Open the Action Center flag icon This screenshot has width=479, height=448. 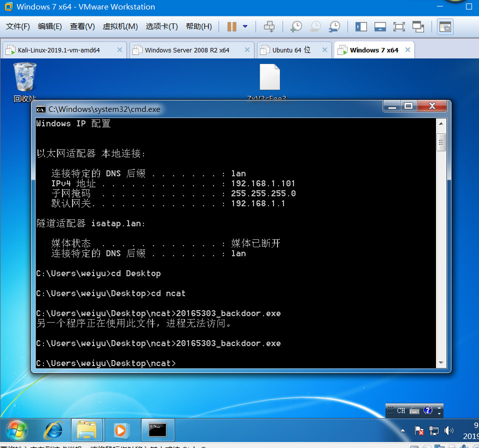(419, 431)
